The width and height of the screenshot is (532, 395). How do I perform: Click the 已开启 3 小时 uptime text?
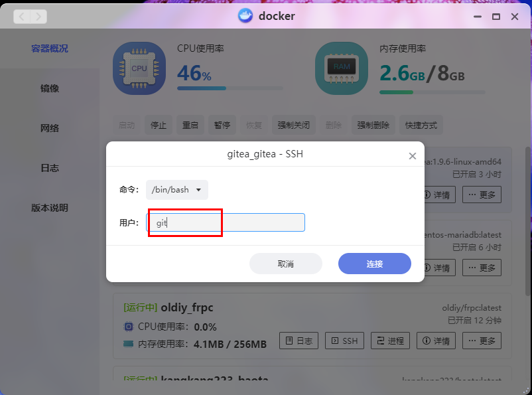pyautogui.click(x=477, y=174)
